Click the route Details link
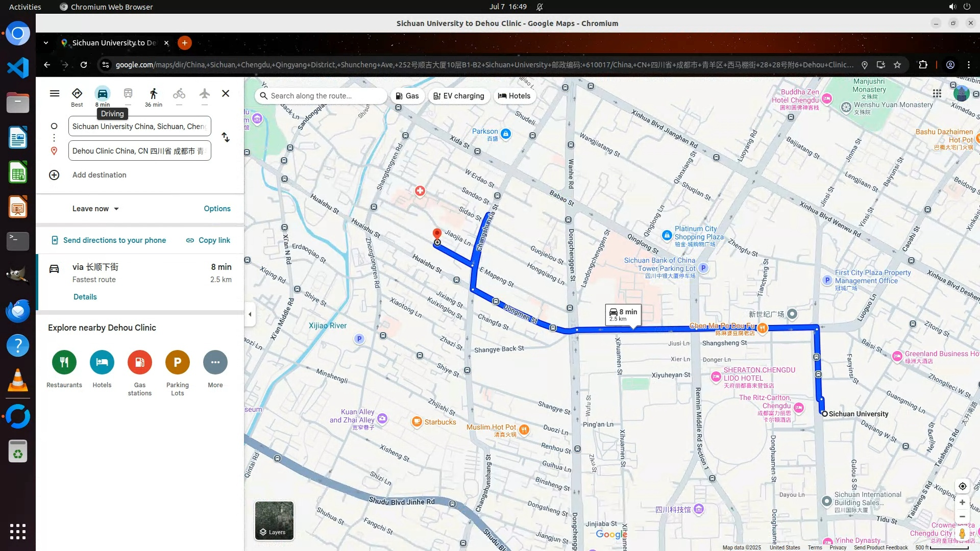The image size is (980, 551). click(85, 297)
